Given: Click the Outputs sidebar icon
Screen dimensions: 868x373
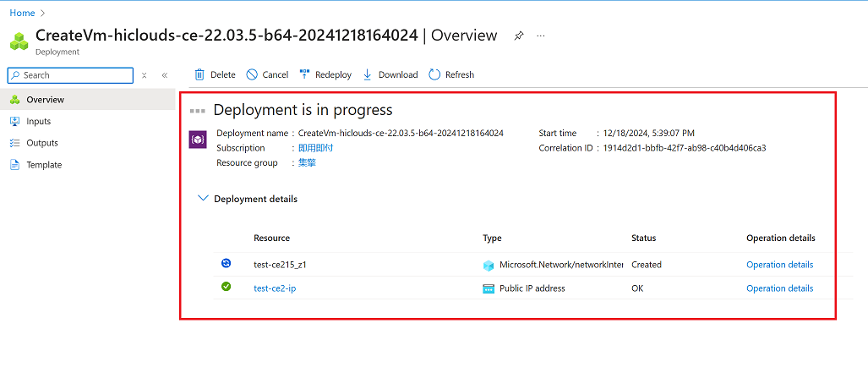Looking at the screenshot, I should (15, 143).
